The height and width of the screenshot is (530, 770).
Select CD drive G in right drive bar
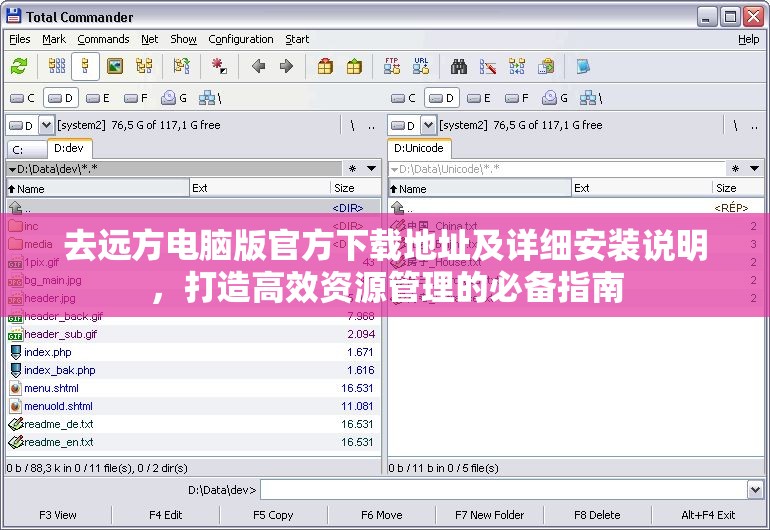555,98
